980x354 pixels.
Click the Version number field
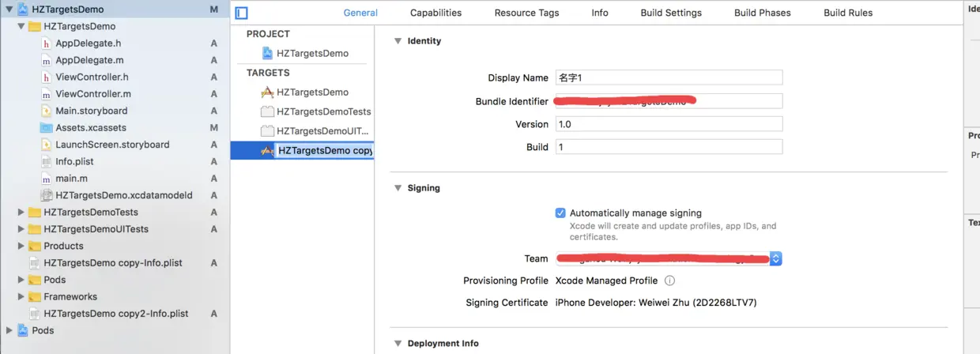[x=669, y=124]
